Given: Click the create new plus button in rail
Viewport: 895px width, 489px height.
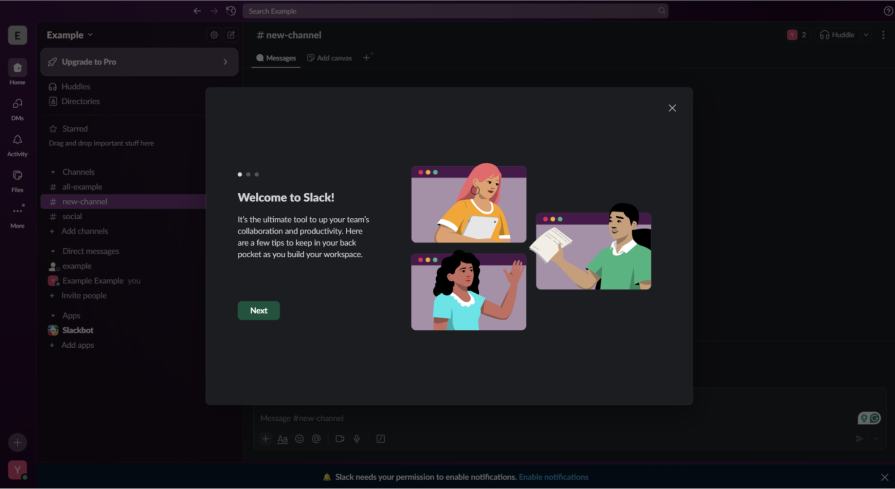Looking at the screenshot, I should [17, 442].
